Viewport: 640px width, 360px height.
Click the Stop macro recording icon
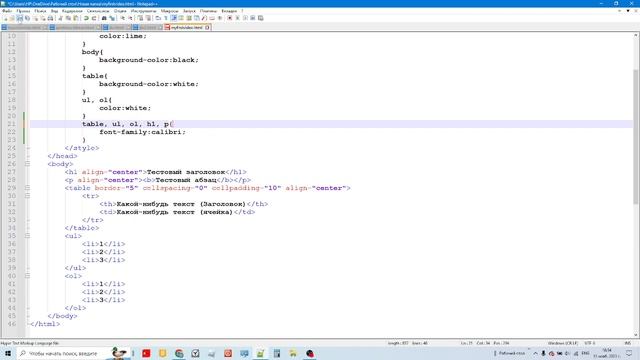[237, 18]
